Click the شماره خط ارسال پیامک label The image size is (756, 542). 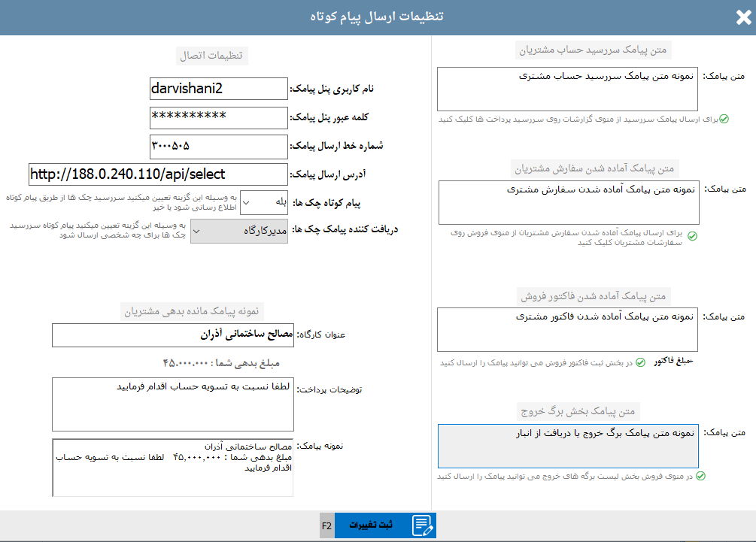pos(336,146)
